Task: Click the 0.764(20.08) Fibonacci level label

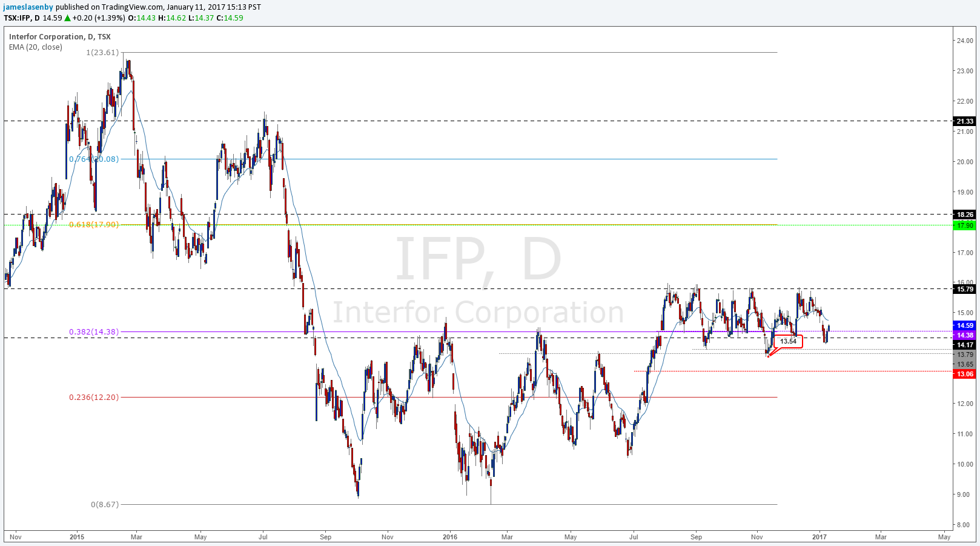Action: click(x=94, y=159)
